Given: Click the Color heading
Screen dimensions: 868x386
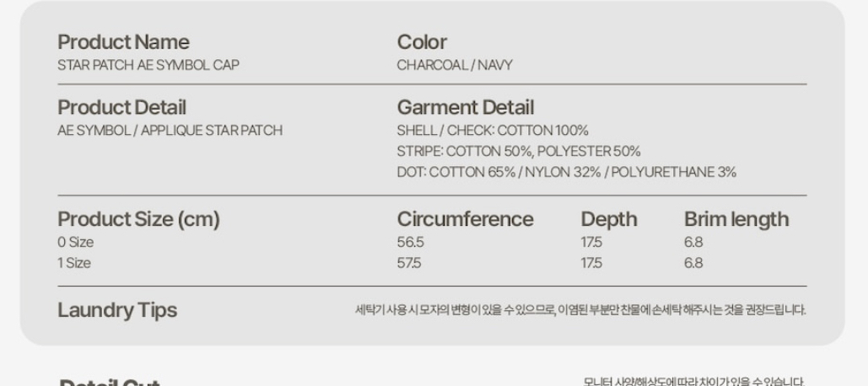Looking at the screenshot, I should tap(422, 42).
